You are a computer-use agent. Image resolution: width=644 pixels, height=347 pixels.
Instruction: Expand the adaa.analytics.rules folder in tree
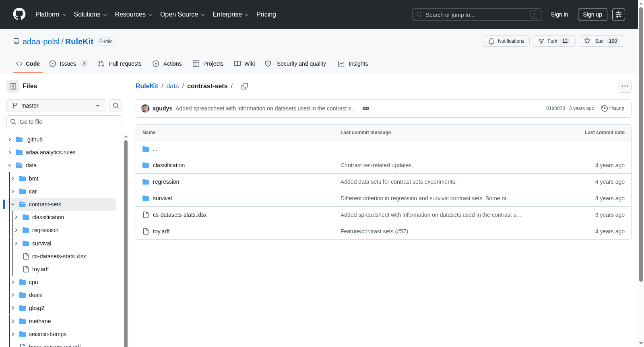tap(10, 152)
